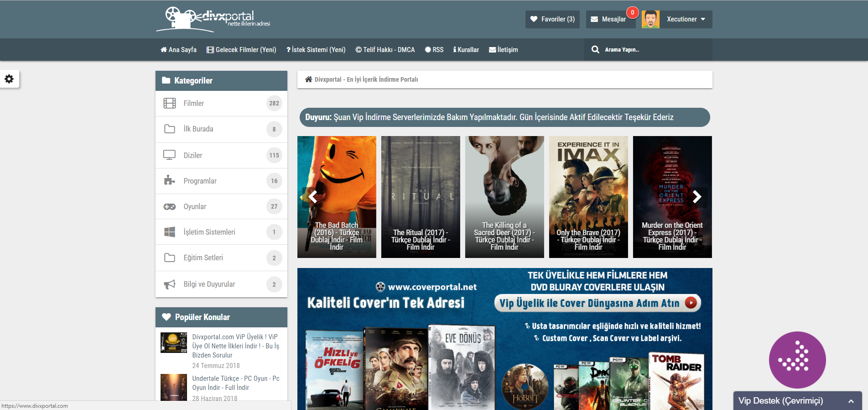868x410 pixels.
Task: Go to next carousel slide
Action: tap(696, 197)
